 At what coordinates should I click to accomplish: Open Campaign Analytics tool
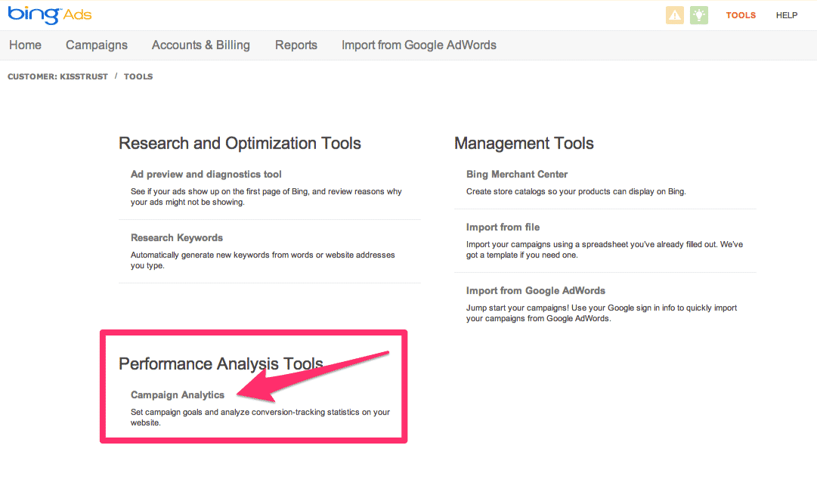(177, 395)
